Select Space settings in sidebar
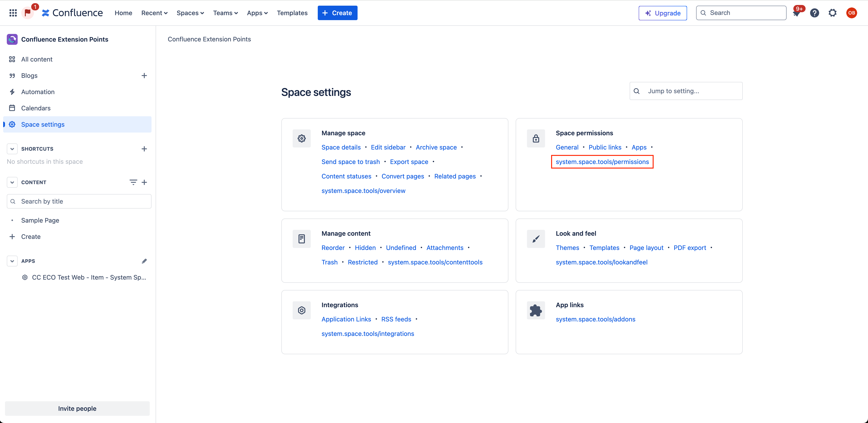Image resolution: width=868 pixels, height=423 pixels. 77,124
